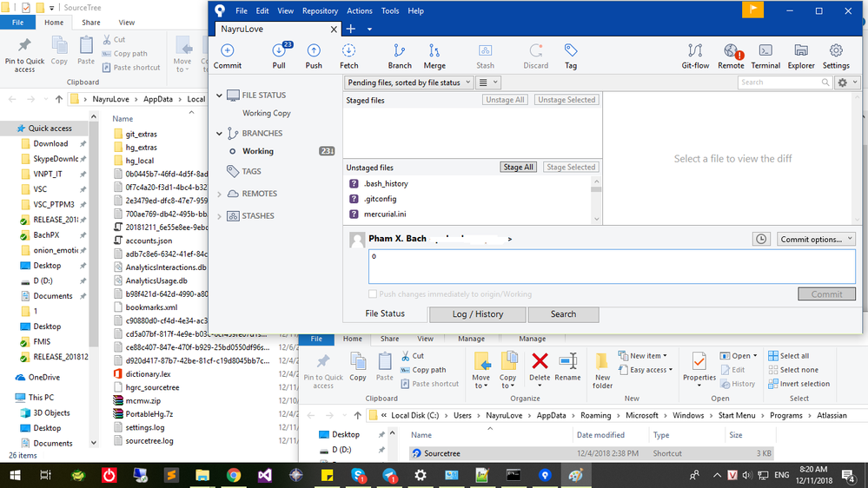Open the Tools menu
Screen dimensions: 868x488
pos(390,10)
